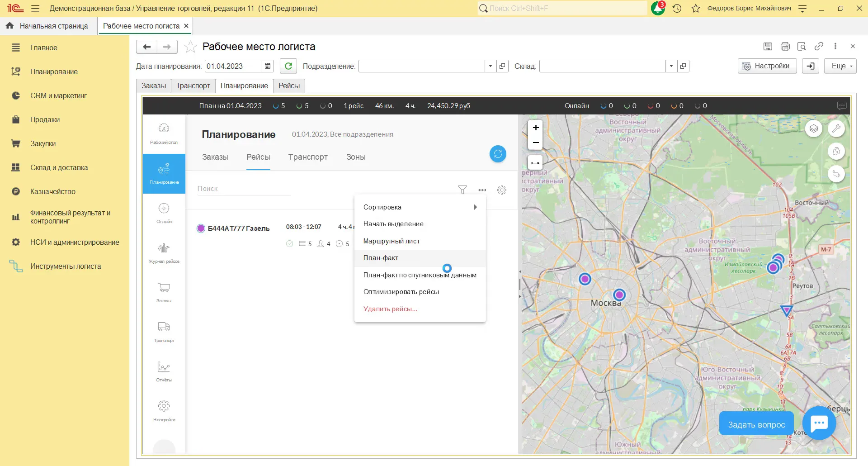The height and width of the screenshot is (466, 868).
Task: Click the Поиск routes search field
Action: point(244,189)
